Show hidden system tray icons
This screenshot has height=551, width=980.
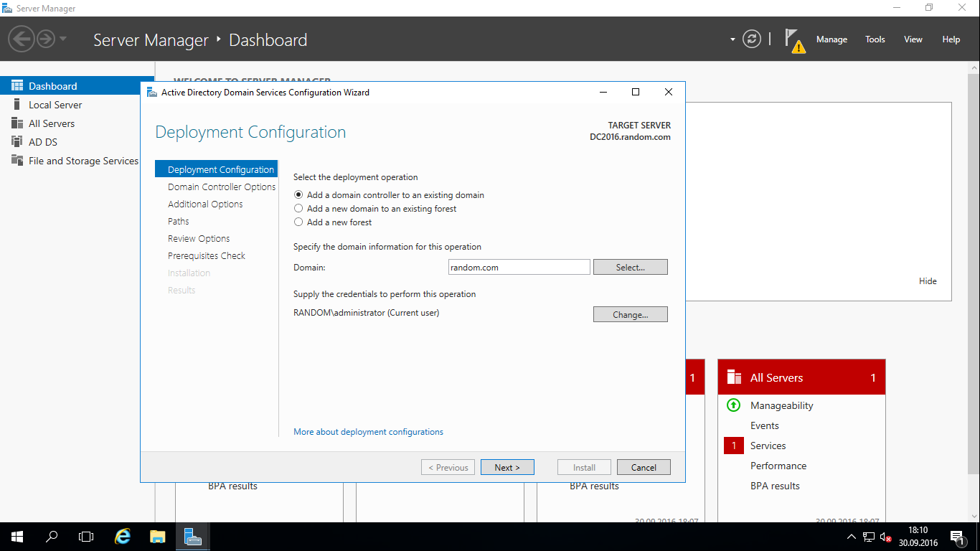click(x=852, y=537)
